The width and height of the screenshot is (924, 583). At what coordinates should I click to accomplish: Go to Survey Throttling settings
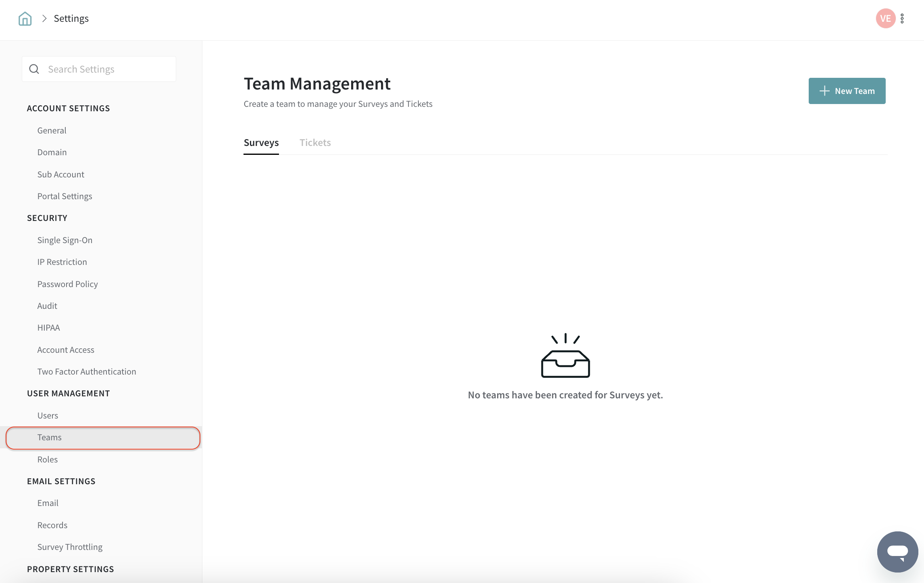tap(70, 547)
